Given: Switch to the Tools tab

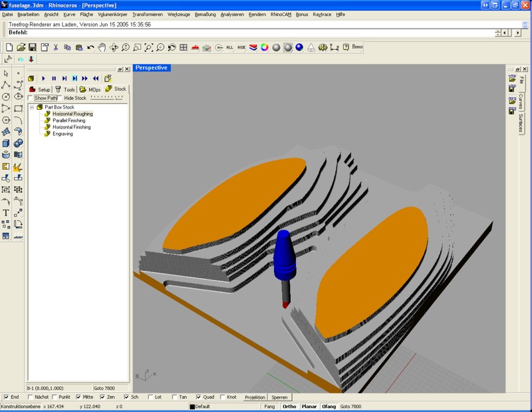Looking at the screenshot, I should pyautogui.click(x=65, y=89).
